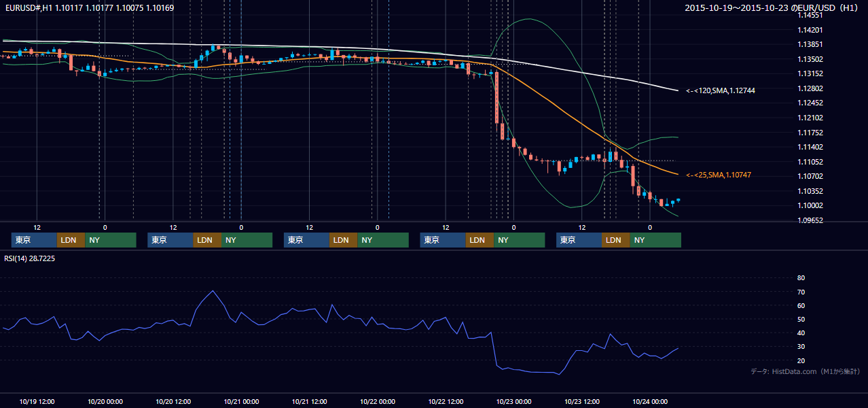Viewport: 868px width, 408px height.
Task: Select the 10/21 00:00 time axis label
Action: pyautogui.click(x=241, y=401)
